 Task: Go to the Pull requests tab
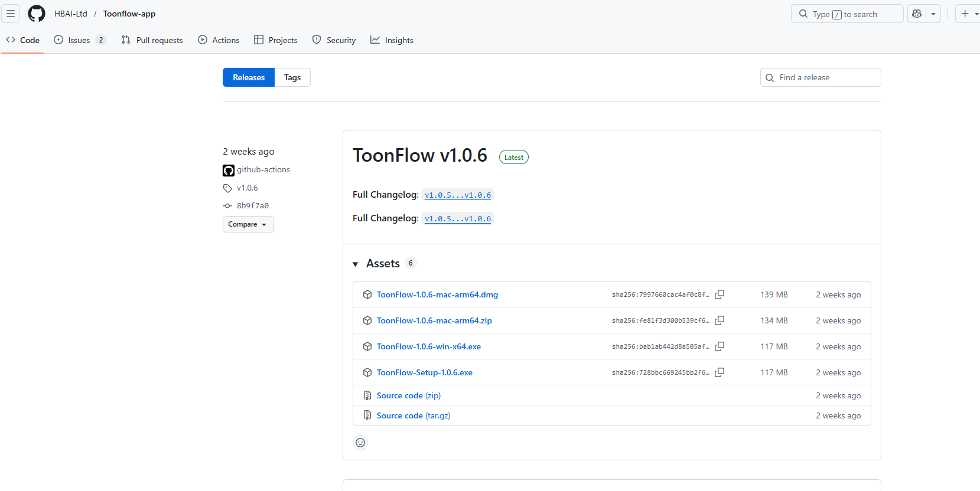click(152, 40)
